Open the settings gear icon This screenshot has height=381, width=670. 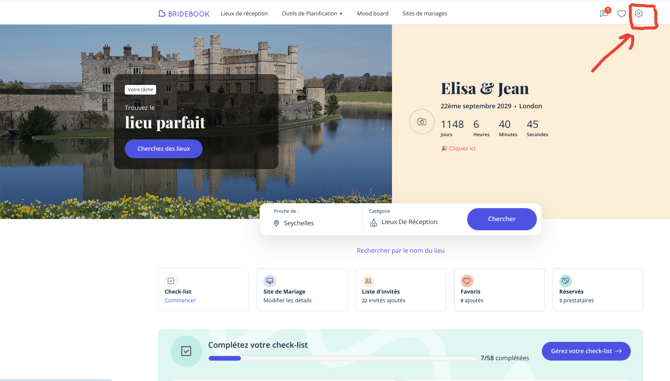638,13
